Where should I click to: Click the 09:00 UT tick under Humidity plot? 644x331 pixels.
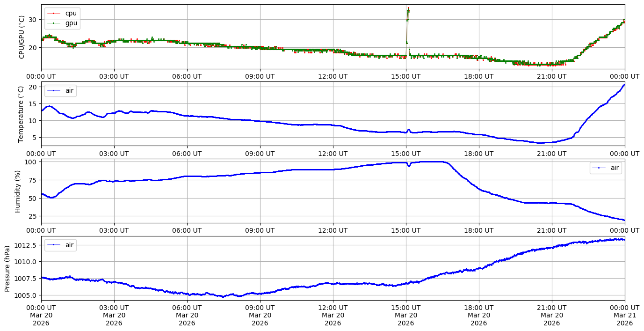click(260, 230)
